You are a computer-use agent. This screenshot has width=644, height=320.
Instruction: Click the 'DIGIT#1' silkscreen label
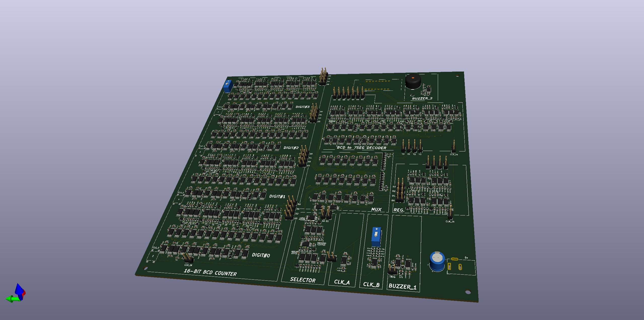point(277,196)
